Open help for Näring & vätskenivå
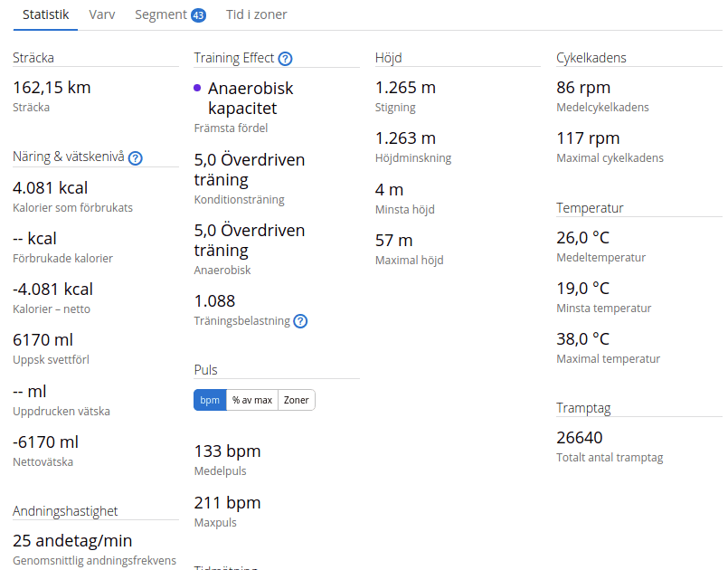 pos(136,158)
